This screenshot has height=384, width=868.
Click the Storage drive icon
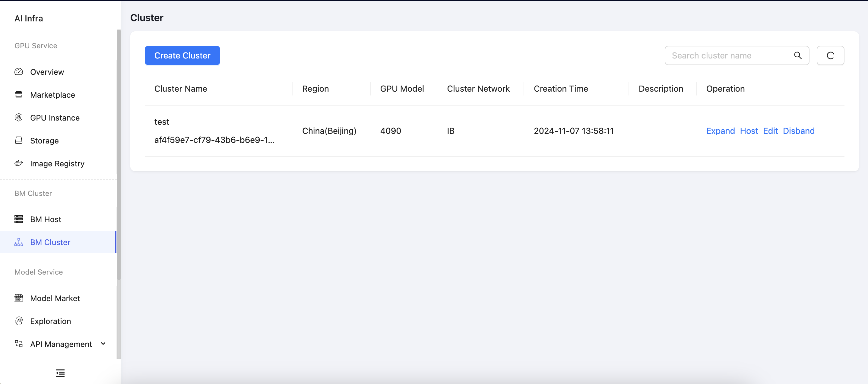click(19, 140)
